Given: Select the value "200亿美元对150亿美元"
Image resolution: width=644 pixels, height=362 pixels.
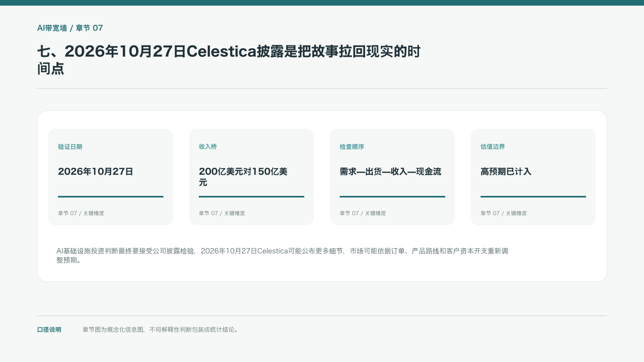Looking at the screenshot, I should (243, 177).
